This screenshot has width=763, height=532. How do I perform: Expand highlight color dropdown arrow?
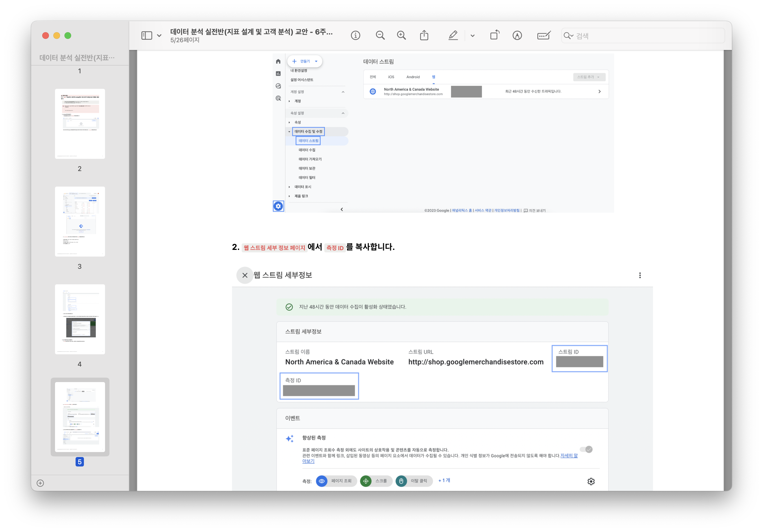tap(473, 36)
